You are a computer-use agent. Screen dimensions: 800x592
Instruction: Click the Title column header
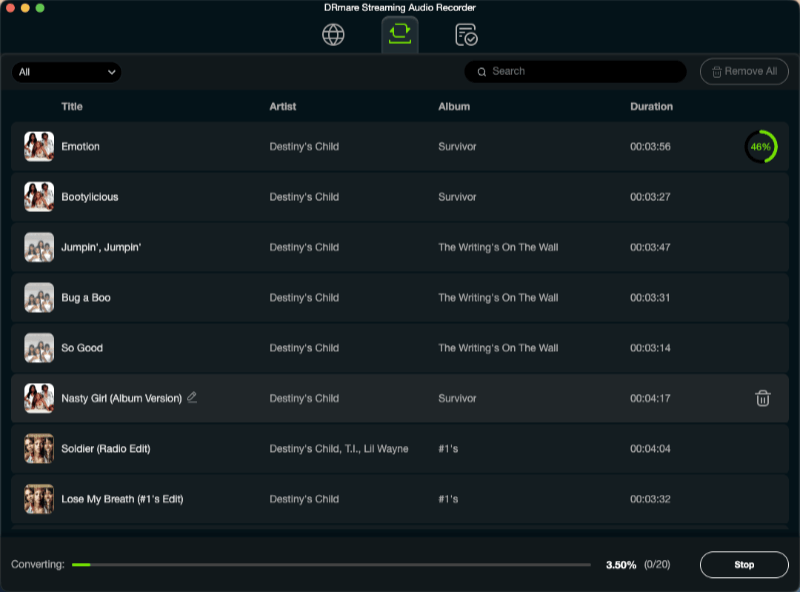pos(72,107)
